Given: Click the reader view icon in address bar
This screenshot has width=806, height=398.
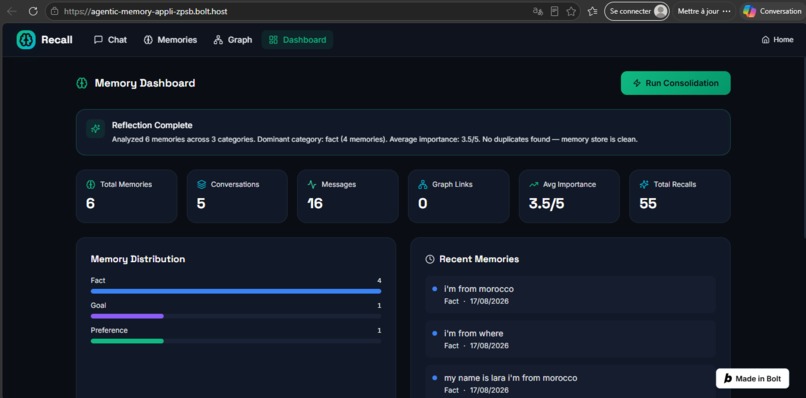Looking at the screenshot, I should coord(554,11).
